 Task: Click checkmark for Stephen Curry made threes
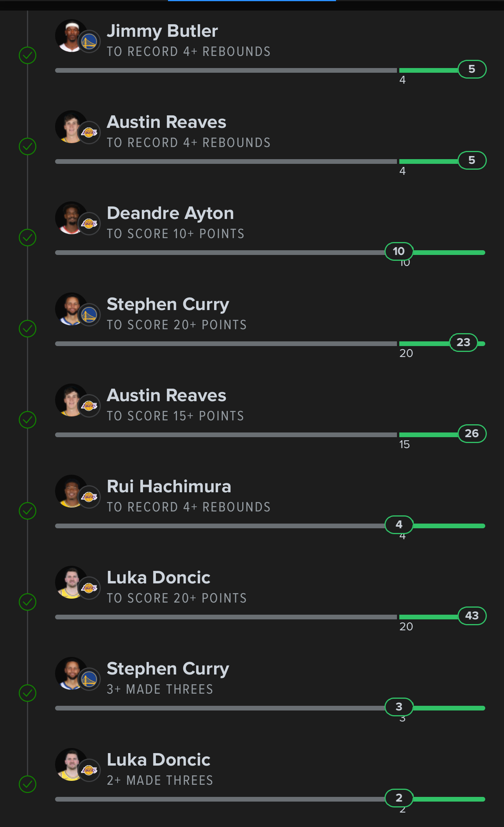click(28, 693)
